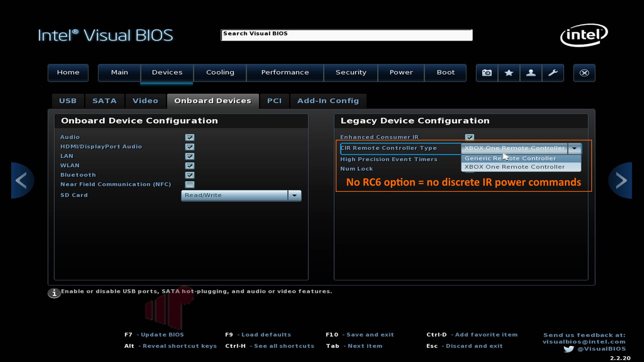Click F9 Load defaults
644x362 pixels.
(258, 335)
